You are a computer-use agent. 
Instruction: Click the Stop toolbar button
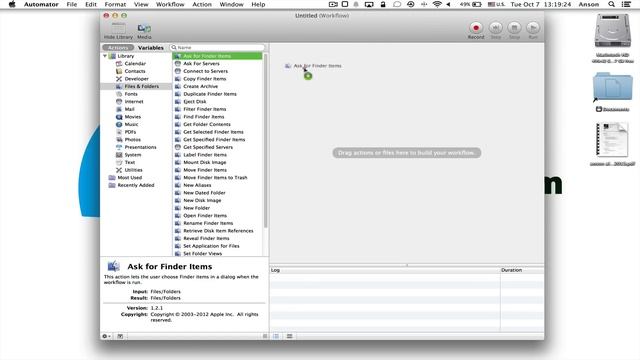[514, 30]
